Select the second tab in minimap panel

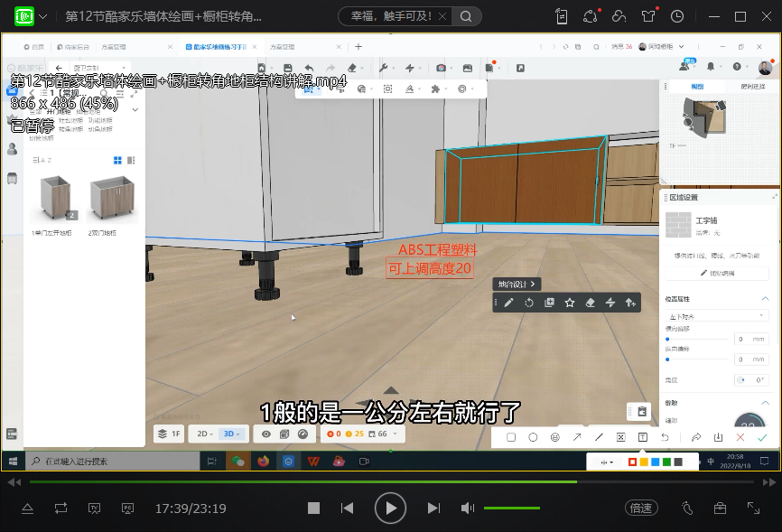pos(752,87)
